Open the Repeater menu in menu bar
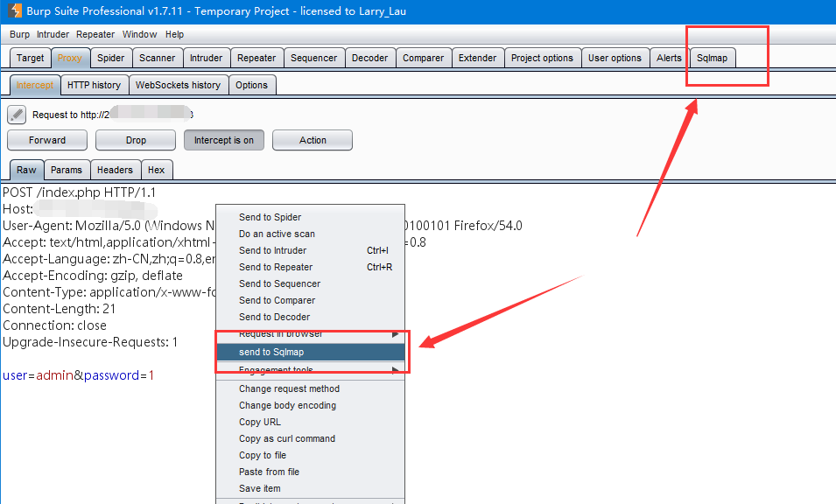 pos(95,34)
